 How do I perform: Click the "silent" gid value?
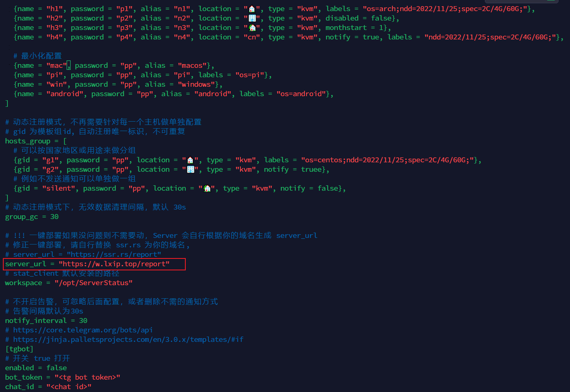coord(58,188)
